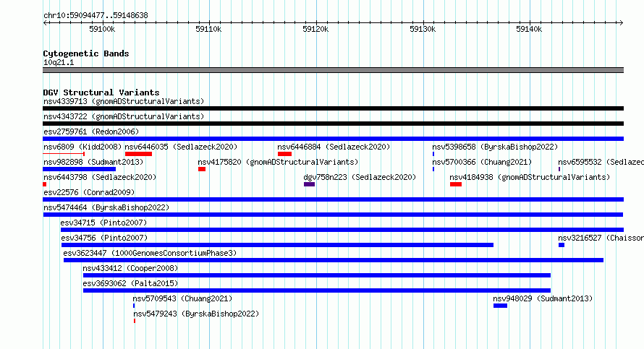Click nsv5479243 (ByrskaBishop2022) label
This screenshot has width=644, height=349.
(196, 314)
